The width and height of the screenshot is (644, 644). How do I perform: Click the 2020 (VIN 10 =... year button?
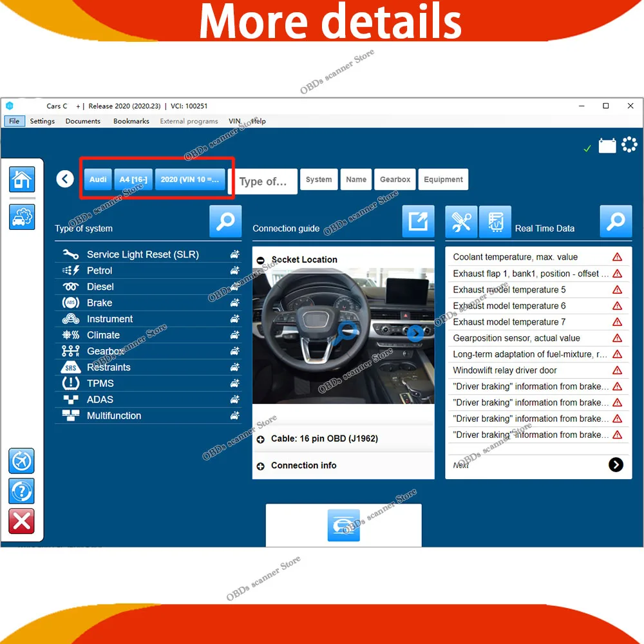(190, 180)
